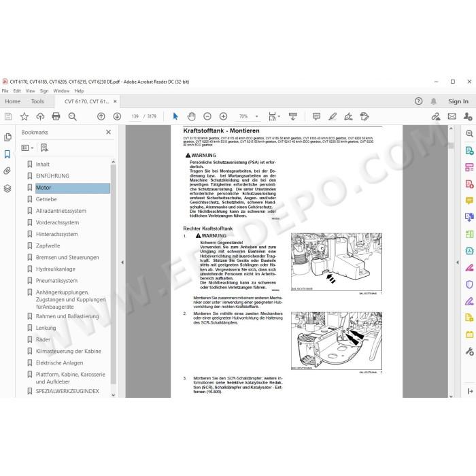The width and height of the screenshot is (476, 476).
Task: Toggle the Bookmarks panel icon
Action: [7, 154]
